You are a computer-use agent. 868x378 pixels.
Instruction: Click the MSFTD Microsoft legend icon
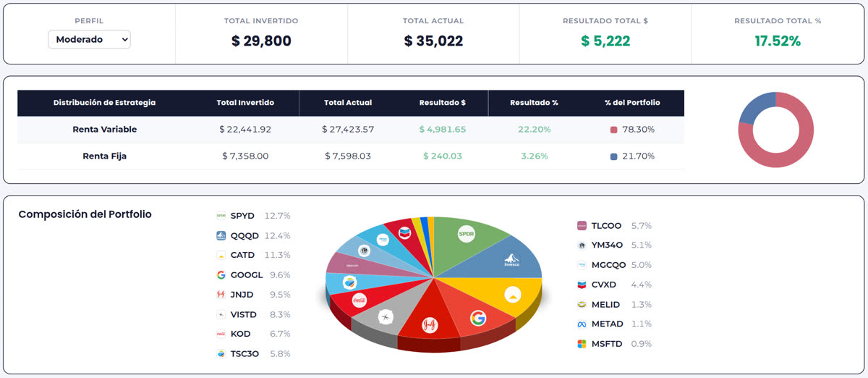[582, 344]
